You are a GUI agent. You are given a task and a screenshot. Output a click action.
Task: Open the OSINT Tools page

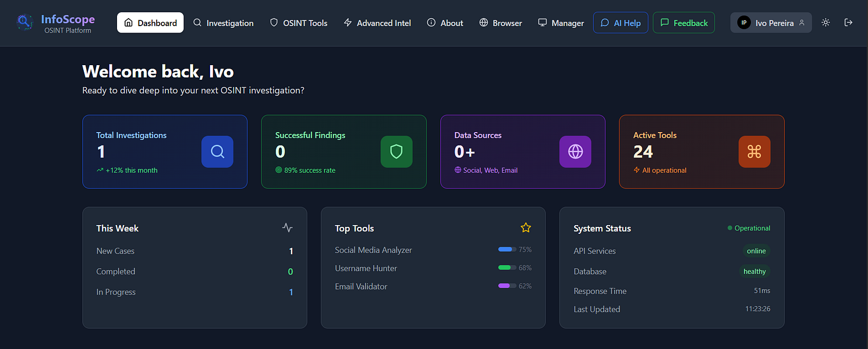tap(299, 23)
